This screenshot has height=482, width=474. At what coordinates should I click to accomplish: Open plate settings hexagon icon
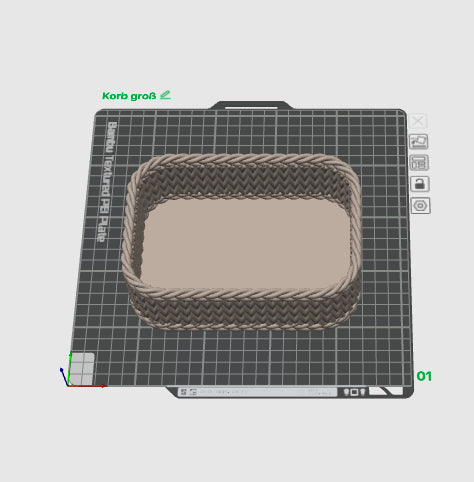pos(420,206)
